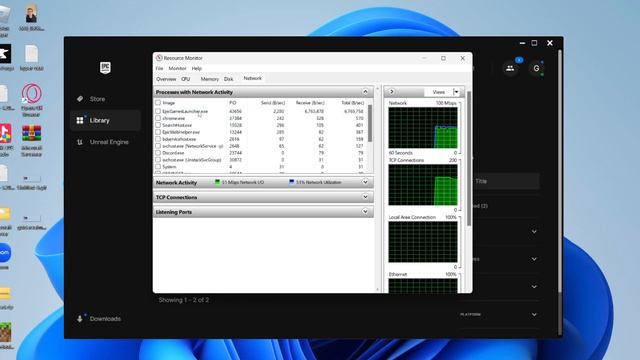
Task: Switch to the CPU tab
Action: (x=186, y=79)
